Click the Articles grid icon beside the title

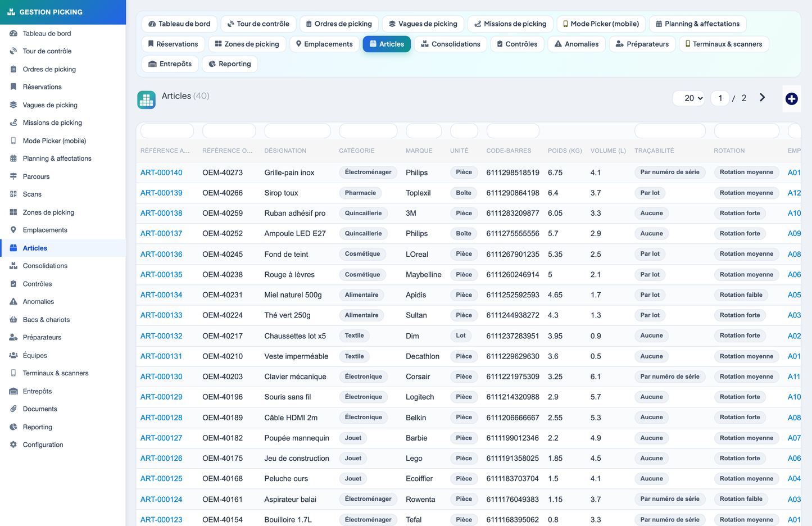[x=146, y=100]
